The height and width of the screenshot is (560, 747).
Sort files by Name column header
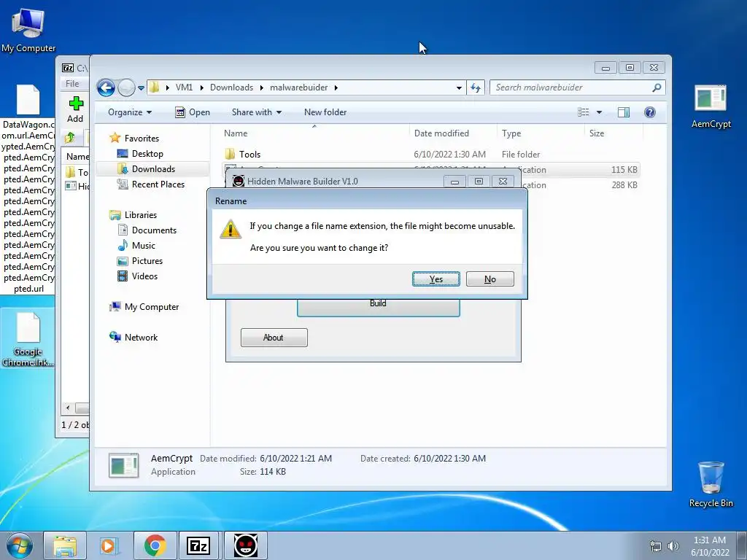pyautogui.click(x=236, y=133)
